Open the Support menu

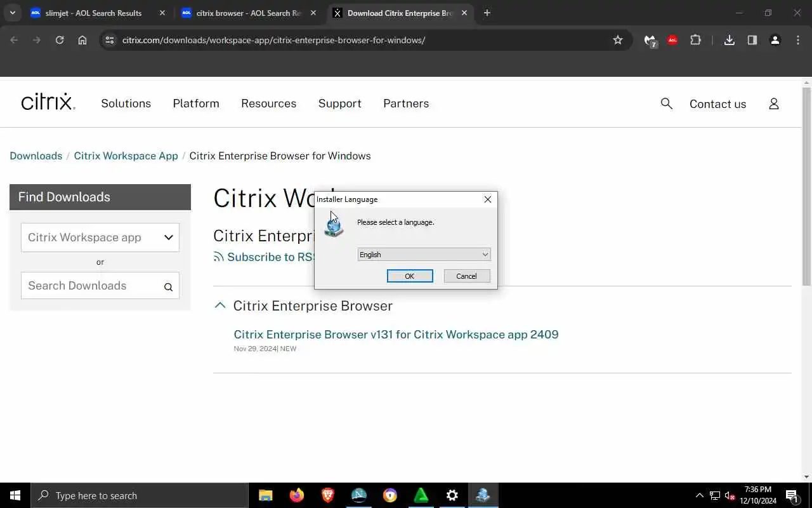340,104
